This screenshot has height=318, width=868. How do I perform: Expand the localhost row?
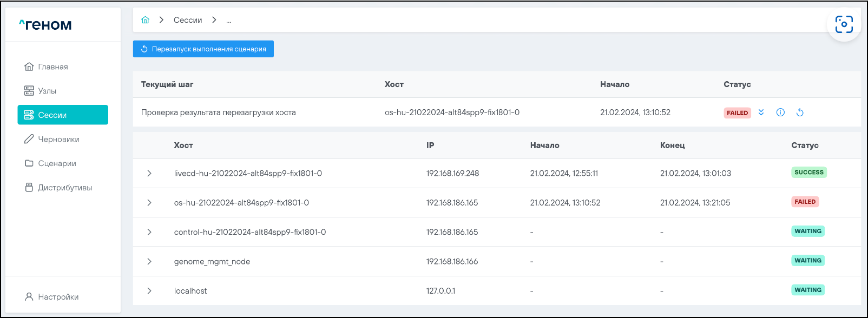149,291
